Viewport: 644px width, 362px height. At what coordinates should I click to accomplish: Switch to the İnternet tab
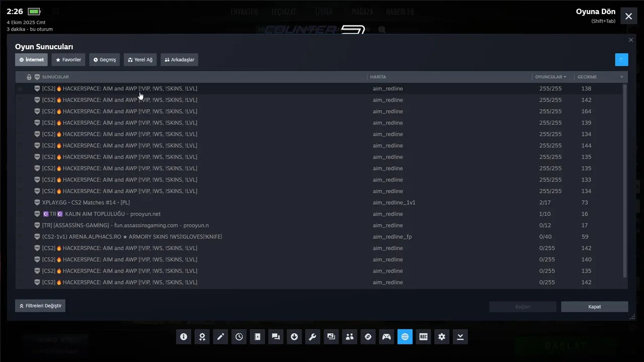[31, 60]
